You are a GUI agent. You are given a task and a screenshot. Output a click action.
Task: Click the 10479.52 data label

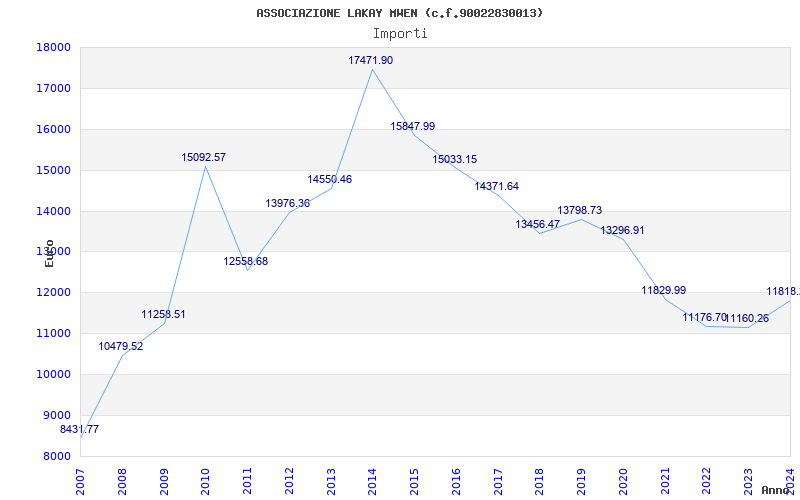pos(121,346)
